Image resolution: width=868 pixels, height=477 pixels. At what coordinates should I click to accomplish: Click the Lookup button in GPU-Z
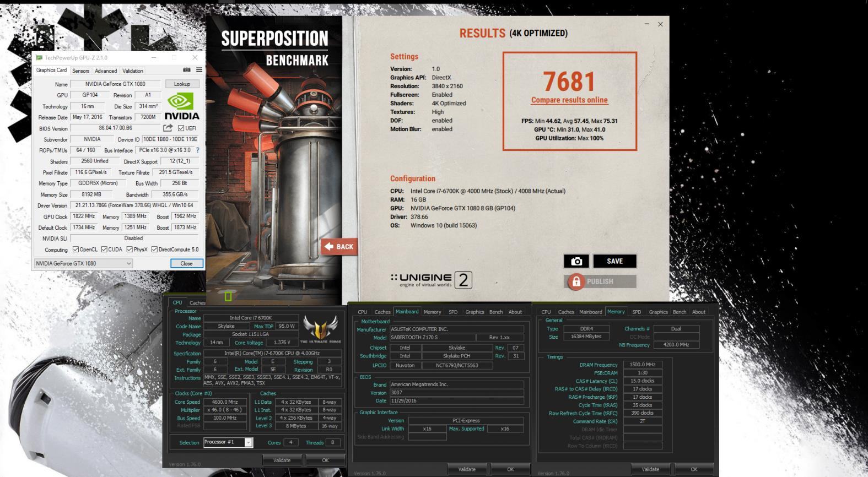[182, 84]
